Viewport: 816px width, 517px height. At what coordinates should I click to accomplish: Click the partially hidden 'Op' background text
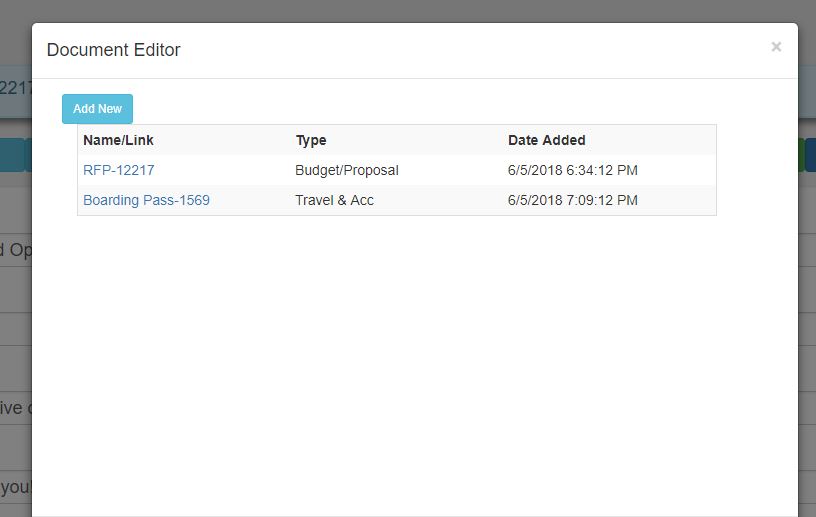click(16, 250)
